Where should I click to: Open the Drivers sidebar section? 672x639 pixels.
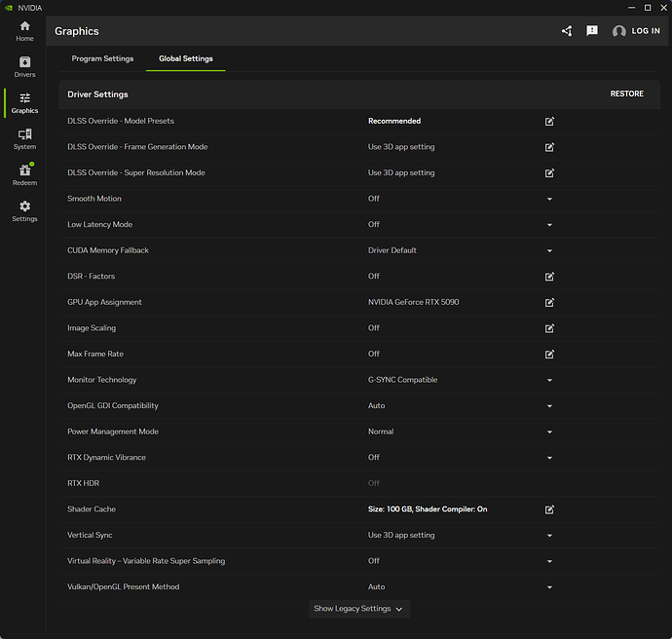click(25, 67)
